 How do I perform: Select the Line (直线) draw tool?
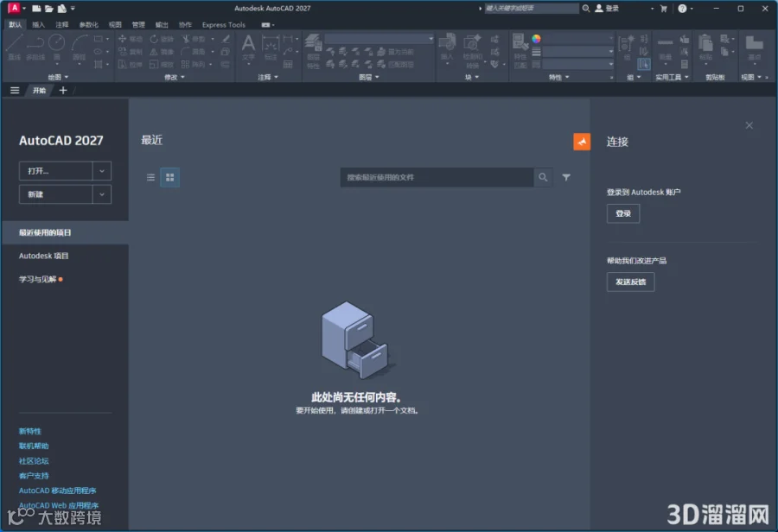point(15,47)
